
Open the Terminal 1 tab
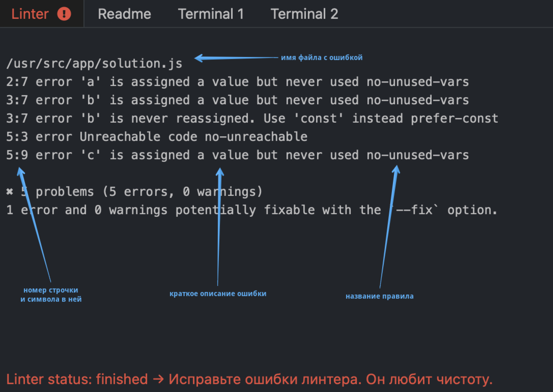(211, 14)
